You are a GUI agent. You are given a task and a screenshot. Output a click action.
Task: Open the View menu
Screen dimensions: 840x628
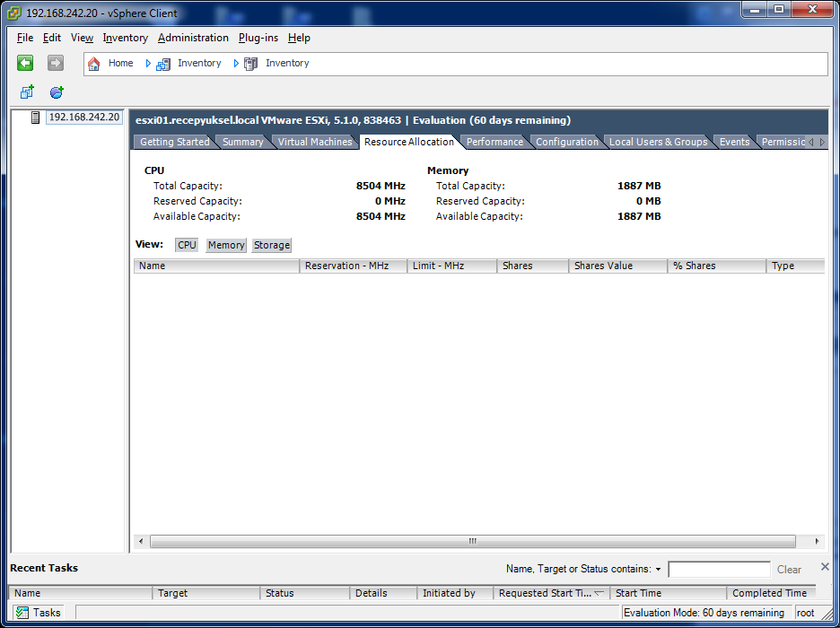coord(82,38)
